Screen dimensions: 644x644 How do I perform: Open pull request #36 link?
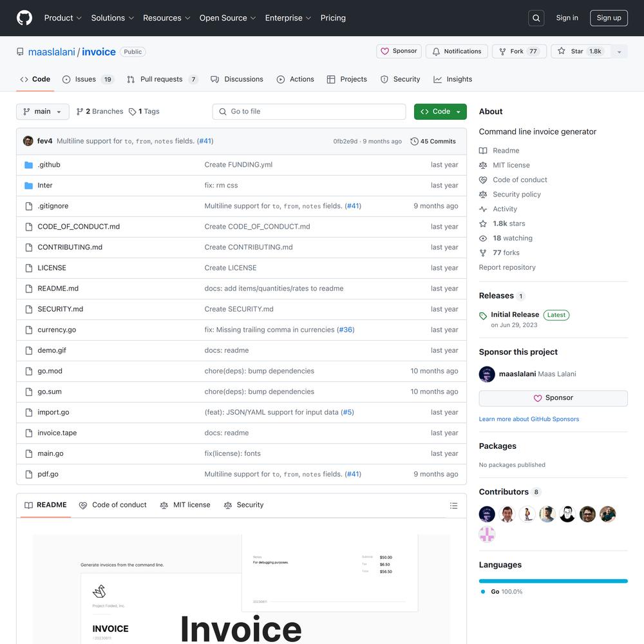(345, 330)
